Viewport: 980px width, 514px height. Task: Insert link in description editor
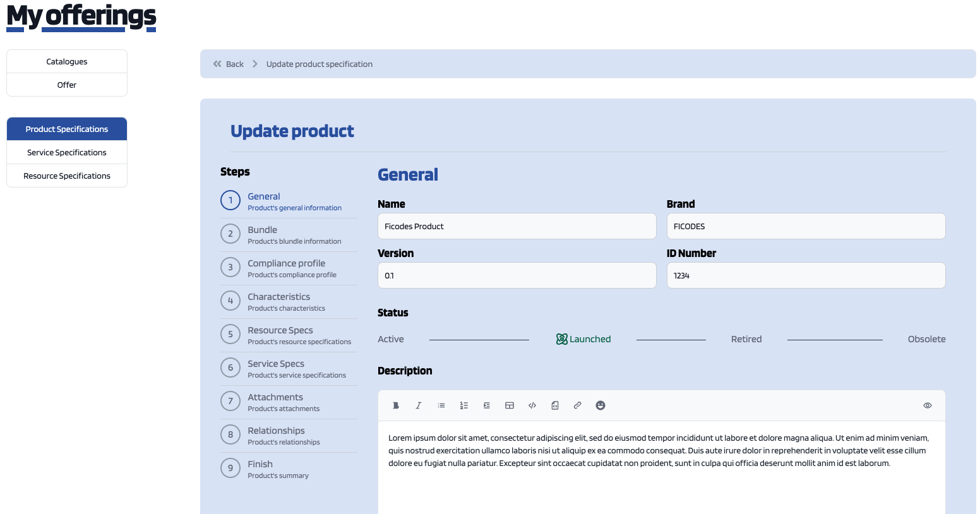tap(577, 405)
